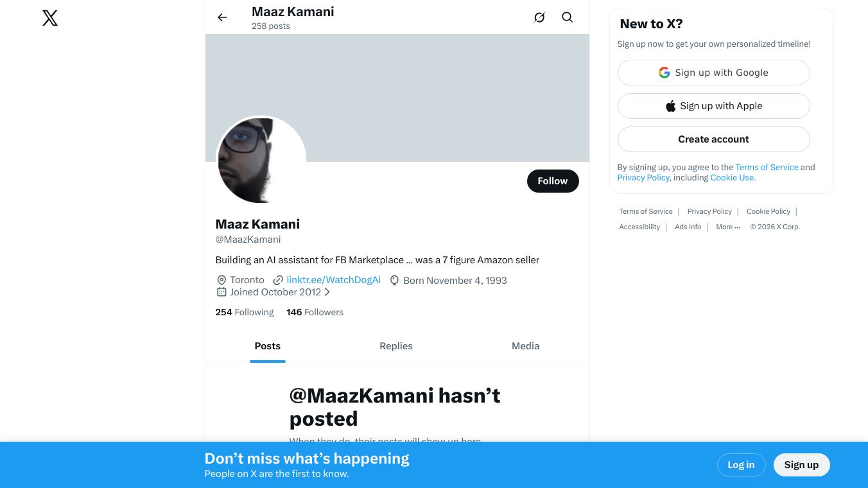This screenshot has width=868, height=488.
Task: Switch to the Replies tab
Action: click(x=396, y=346)
